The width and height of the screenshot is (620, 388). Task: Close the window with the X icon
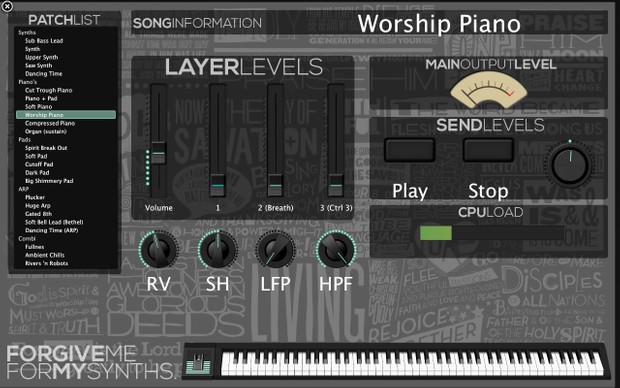pyautogui.click(x=7, y=6)
